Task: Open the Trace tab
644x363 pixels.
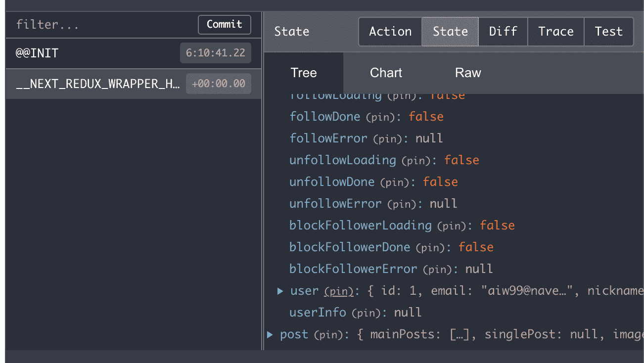Action: tap(556, 32)
